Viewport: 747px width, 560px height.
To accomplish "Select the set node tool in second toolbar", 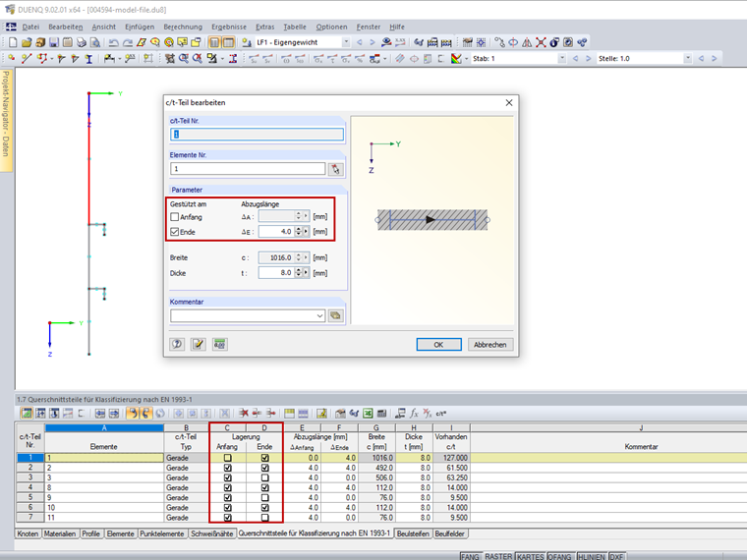I will [12, 59].
